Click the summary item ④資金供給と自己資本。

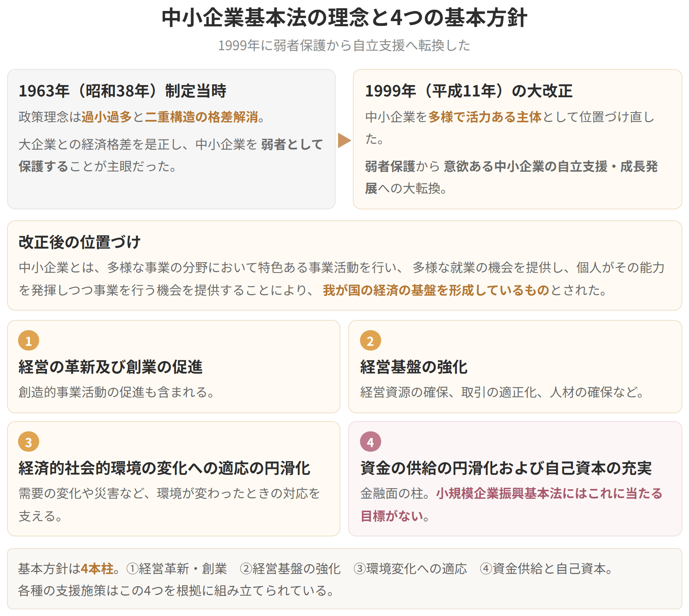(x=546, y=569)
